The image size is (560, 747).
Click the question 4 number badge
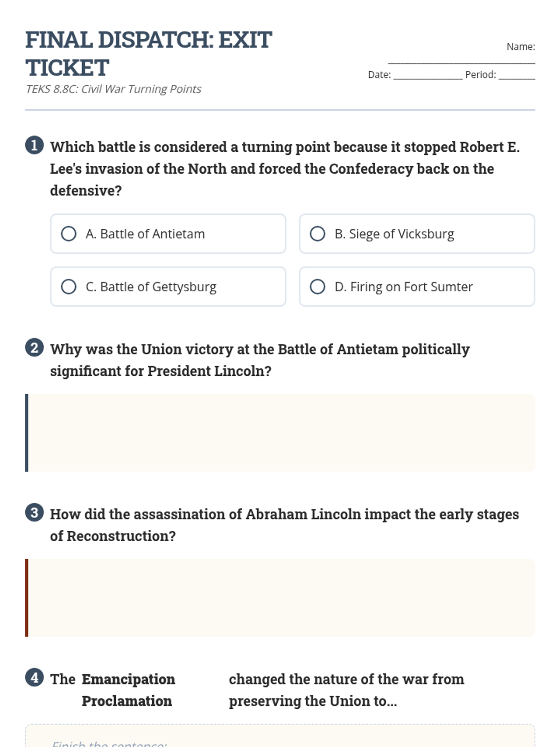coord(34,677)
